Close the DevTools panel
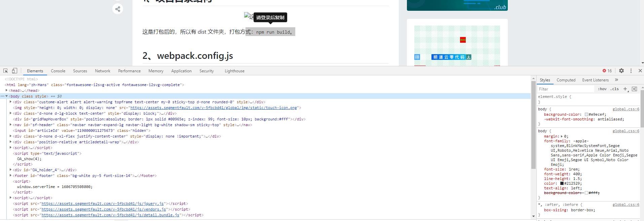Screen dimensions: 644x221 tap(640, 71)
